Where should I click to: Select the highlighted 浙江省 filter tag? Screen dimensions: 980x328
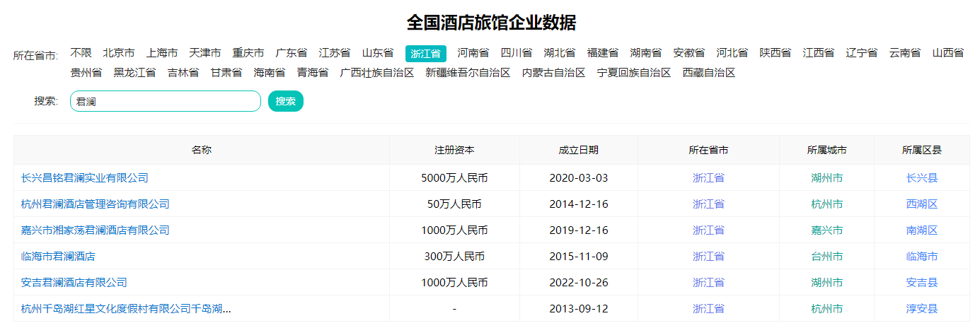point(426,54)
